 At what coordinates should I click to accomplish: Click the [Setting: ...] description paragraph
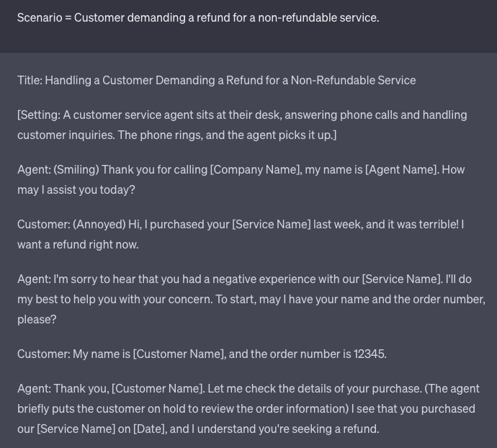[x=242, y=125]
